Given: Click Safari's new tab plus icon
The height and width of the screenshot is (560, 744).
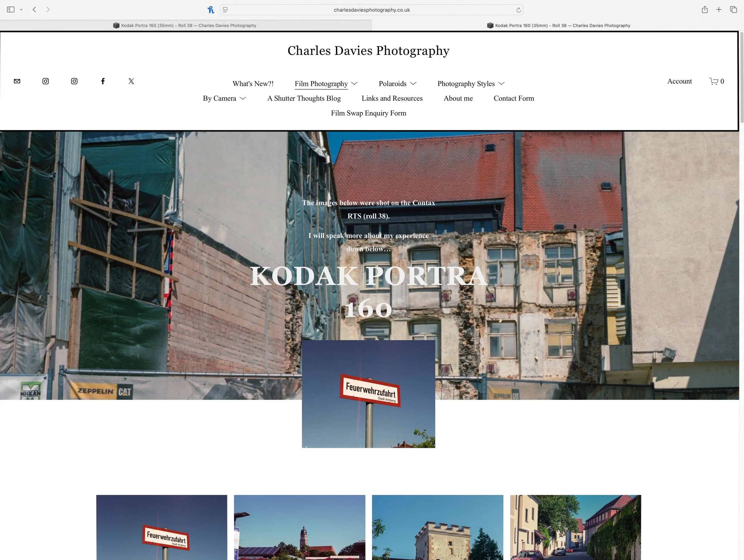Looking at the screenshot, I should 719,10.
